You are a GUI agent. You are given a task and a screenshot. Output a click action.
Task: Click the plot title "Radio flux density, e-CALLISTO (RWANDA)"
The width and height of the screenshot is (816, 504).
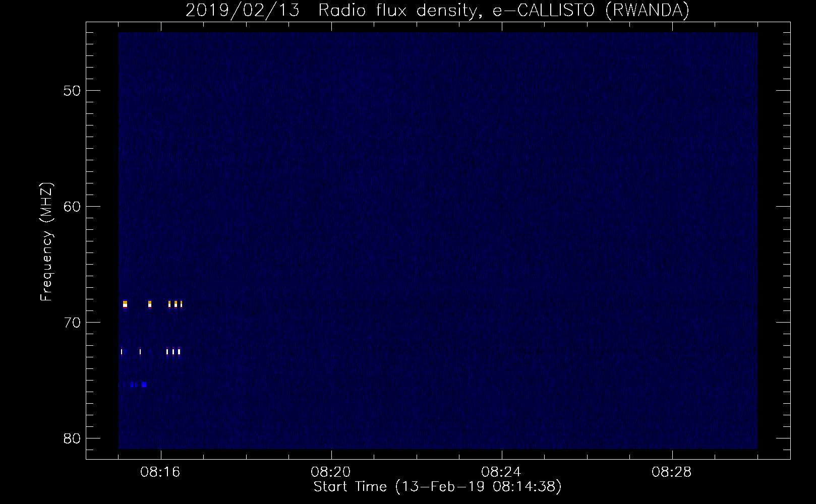504,11
